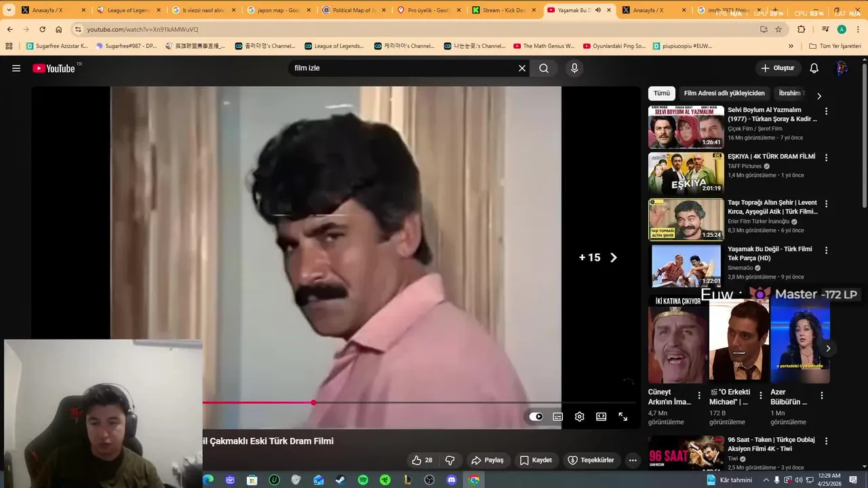The height and width of the screenshot is (488, 868).
Task: Seek using the red progress bar handle
Action: (313, 403)
